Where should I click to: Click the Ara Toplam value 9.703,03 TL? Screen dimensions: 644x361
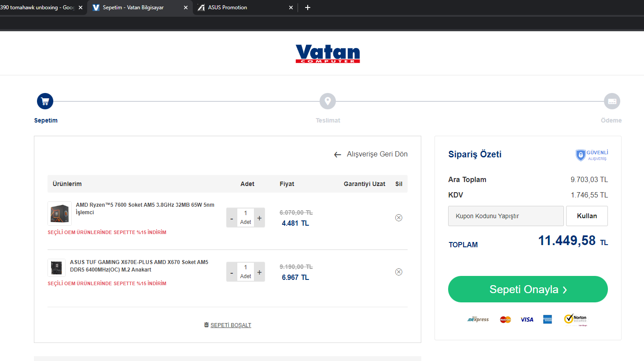(589, 180)
